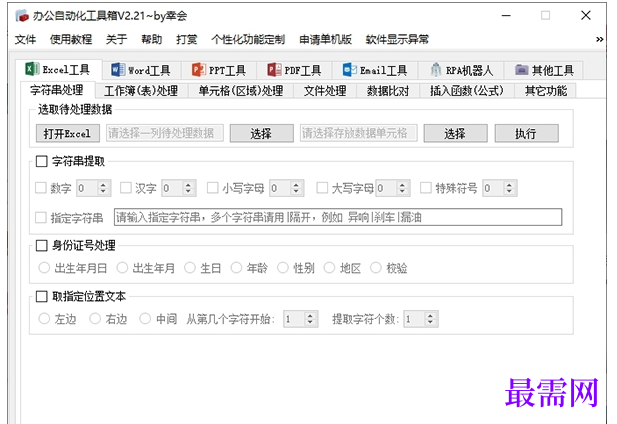Tick the 汉字 checkbox

(126, 188)
